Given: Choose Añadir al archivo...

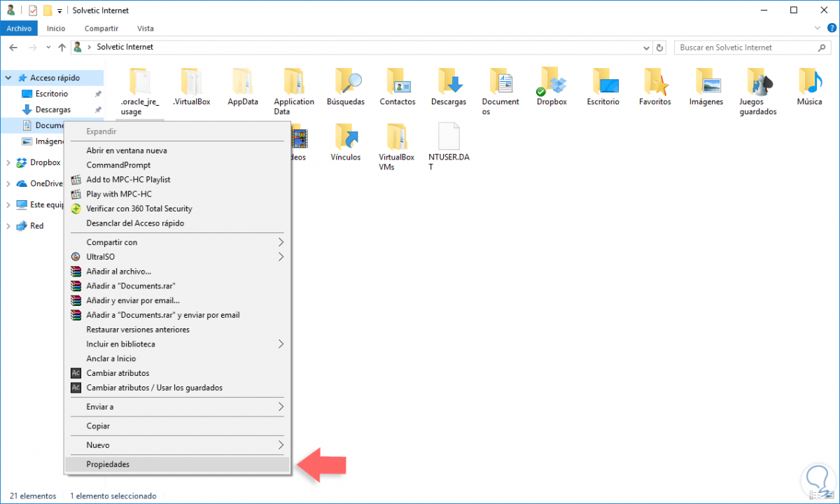Looking at the screenshot, I should point(177,271).
